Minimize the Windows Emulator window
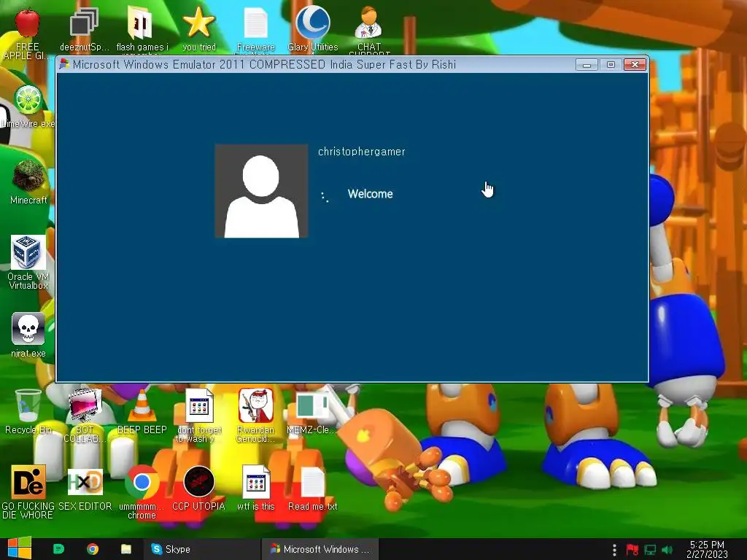Screen dimensions: 747x560 (587, 65)
